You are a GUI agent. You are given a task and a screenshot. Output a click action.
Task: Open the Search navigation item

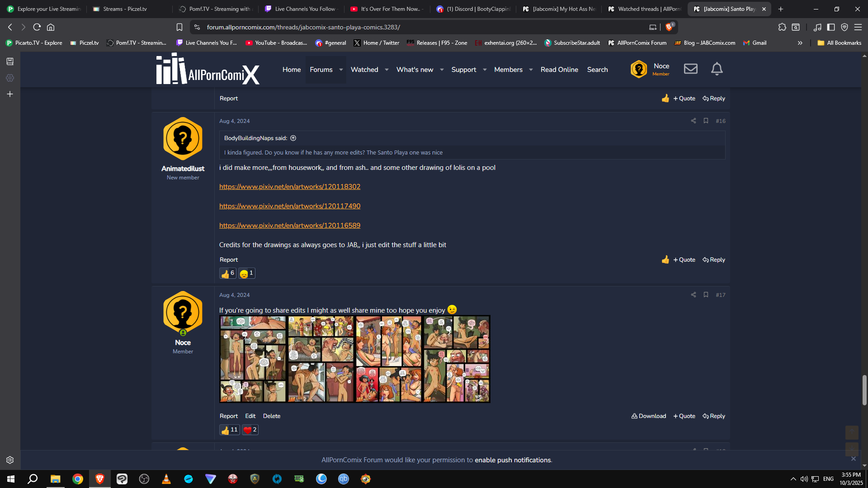coord(597,70)
